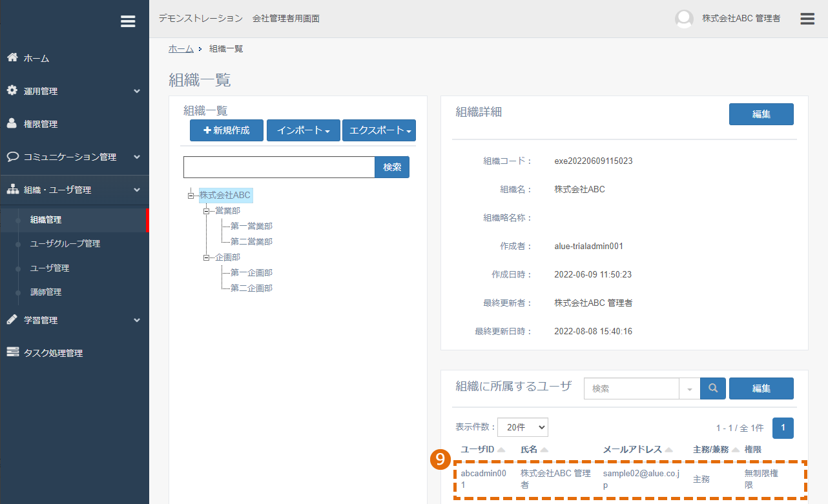Collapse the 株式会社ABC tree node
828x504 pixels.
(x=191, y=195)
